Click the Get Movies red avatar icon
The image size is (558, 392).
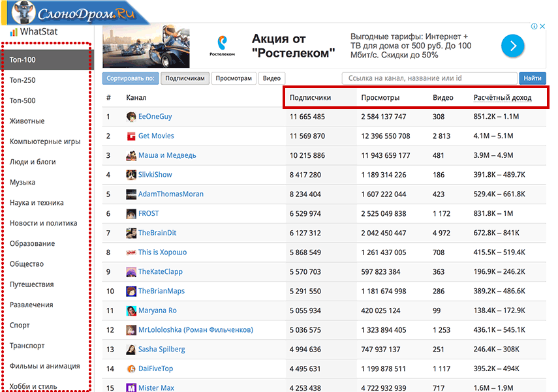[131, 136]
